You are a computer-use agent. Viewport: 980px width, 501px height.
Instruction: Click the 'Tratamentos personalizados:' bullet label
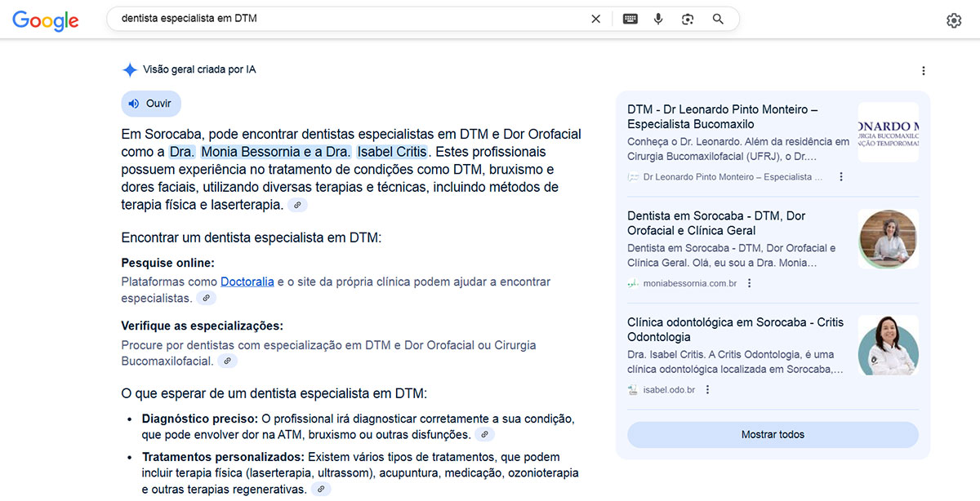click(x=224, y=457)
